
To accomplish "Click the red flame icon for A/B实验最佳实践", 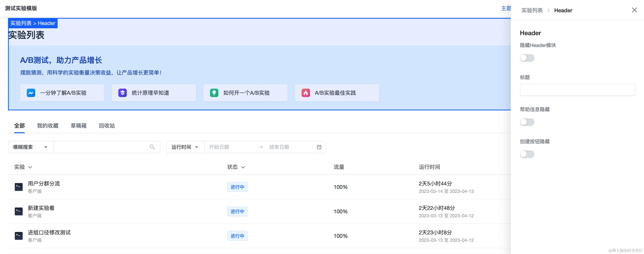I will (x=306, y=93).
